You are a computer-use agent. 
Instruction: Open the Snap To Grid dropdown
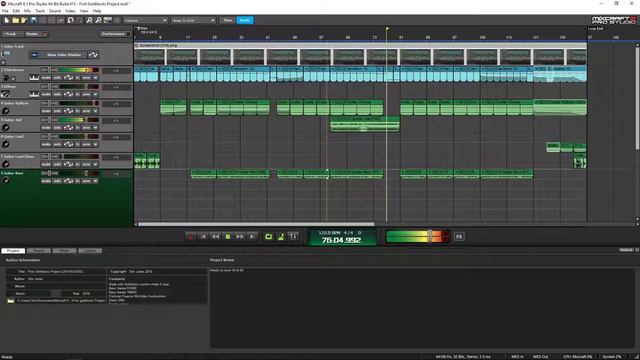click(x=193, y=20)
